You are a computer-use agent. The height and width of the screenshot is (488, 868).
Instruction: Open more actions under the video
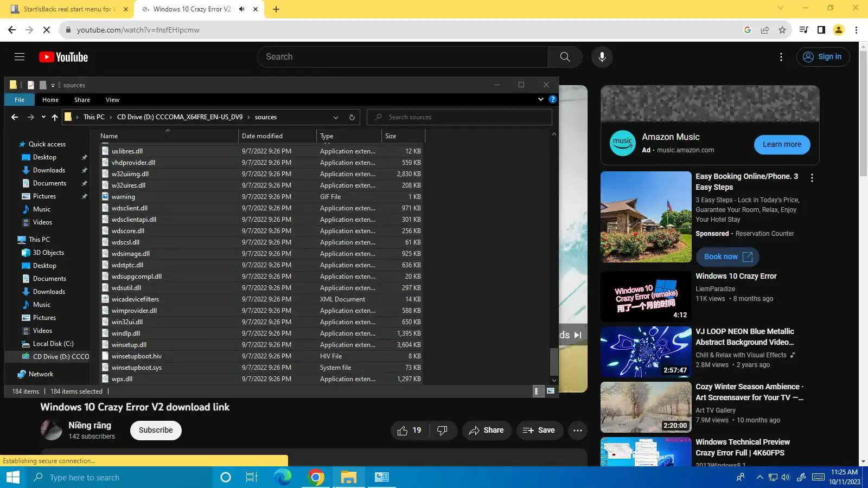pos(578,431)
